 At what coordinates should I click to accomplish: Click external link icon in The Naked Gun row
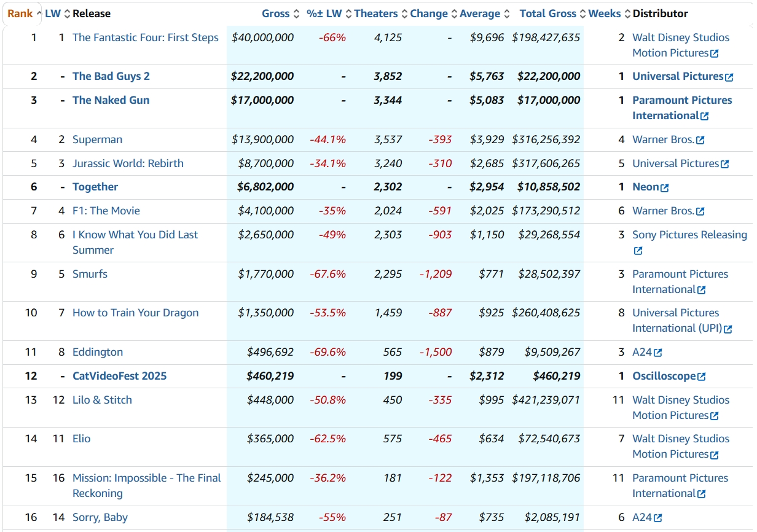click(704, 117)
